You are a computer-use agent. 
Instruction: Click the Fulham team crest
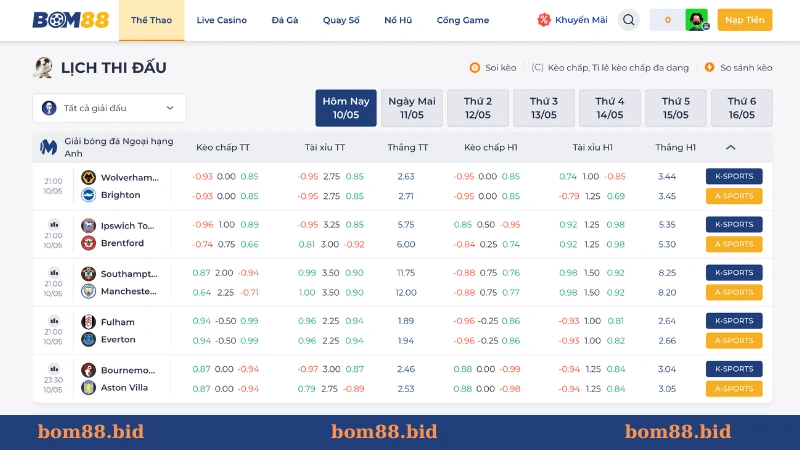[x=88, y=322]
